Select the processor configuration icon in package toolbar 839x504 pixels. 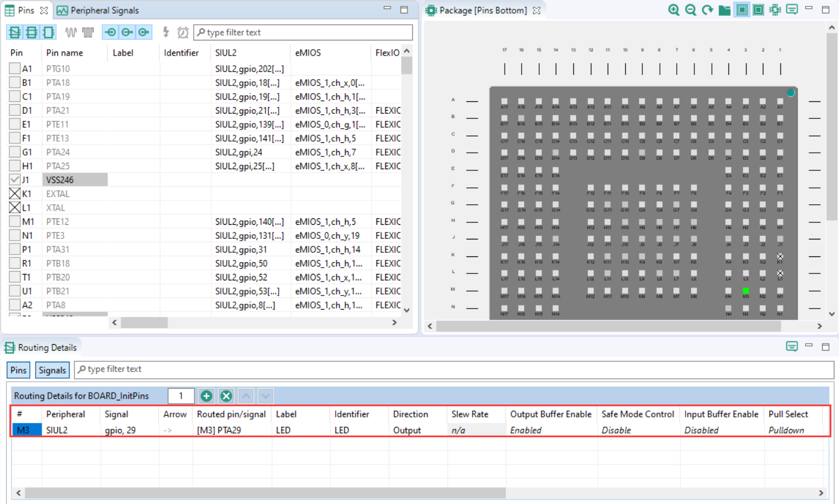775,10
